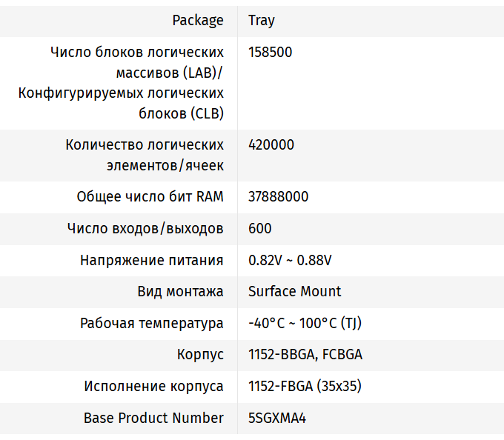Click the "Число входов/выходов" label
504x440 pixels.
pos(145,228)
